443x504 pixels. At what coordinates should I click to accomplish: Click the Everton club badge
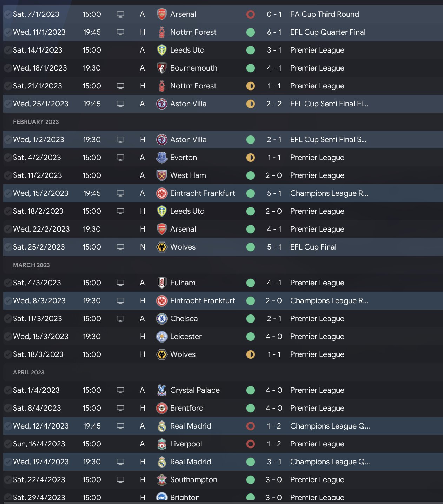(161, 158)
